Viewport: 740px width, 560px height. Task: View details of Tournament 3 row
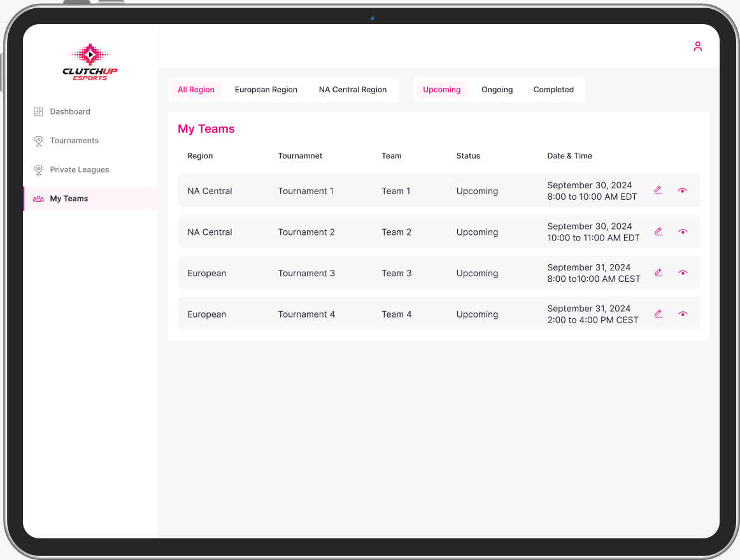point(683,273)
